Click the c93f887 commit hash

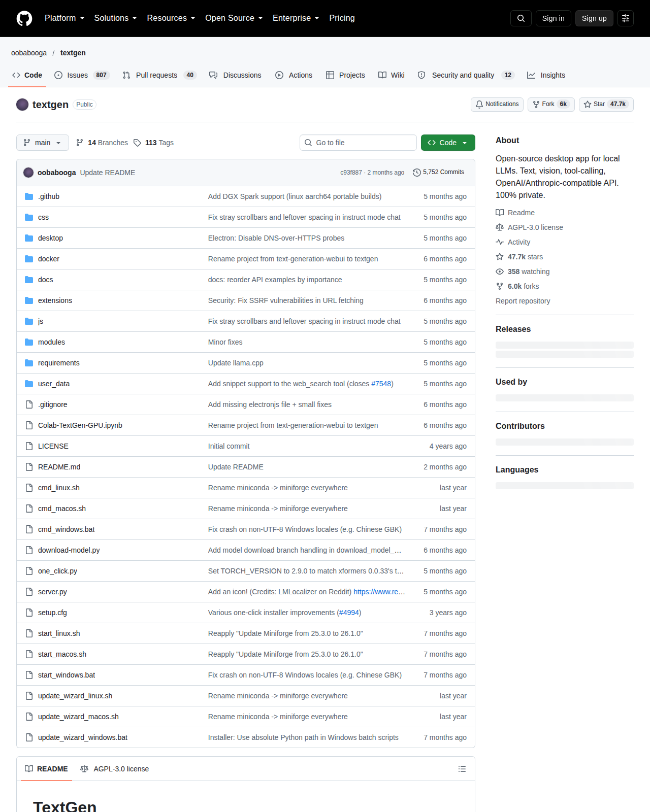(351, 173)
